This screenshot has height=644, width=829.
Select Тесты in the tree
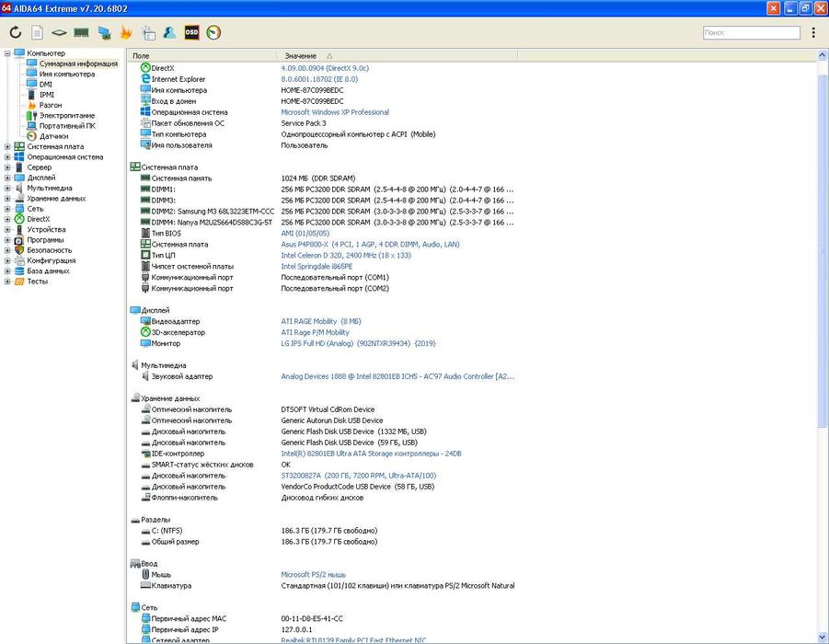tap(38, 282)
